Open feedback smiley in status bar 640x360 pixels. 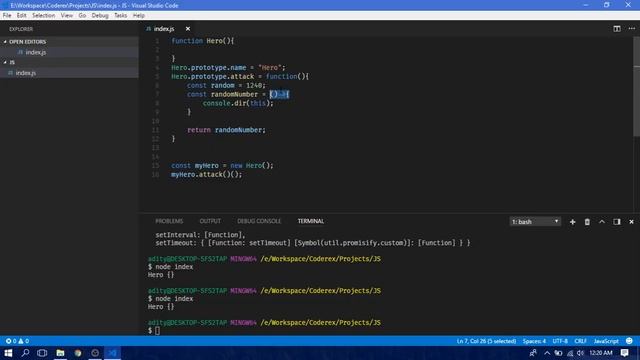pos(629,341)
